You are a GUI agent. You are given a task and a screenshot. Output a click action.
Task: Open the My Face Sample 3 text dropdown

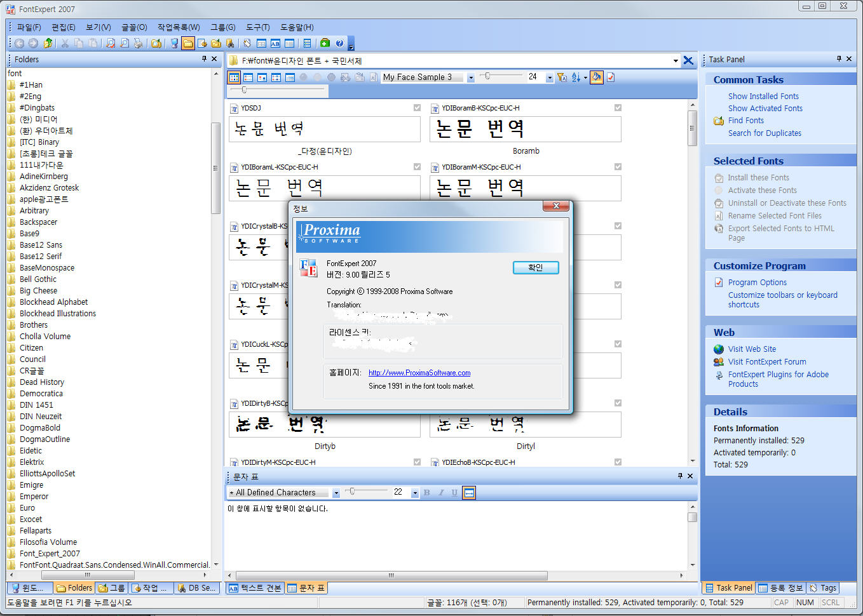(471, 77)
